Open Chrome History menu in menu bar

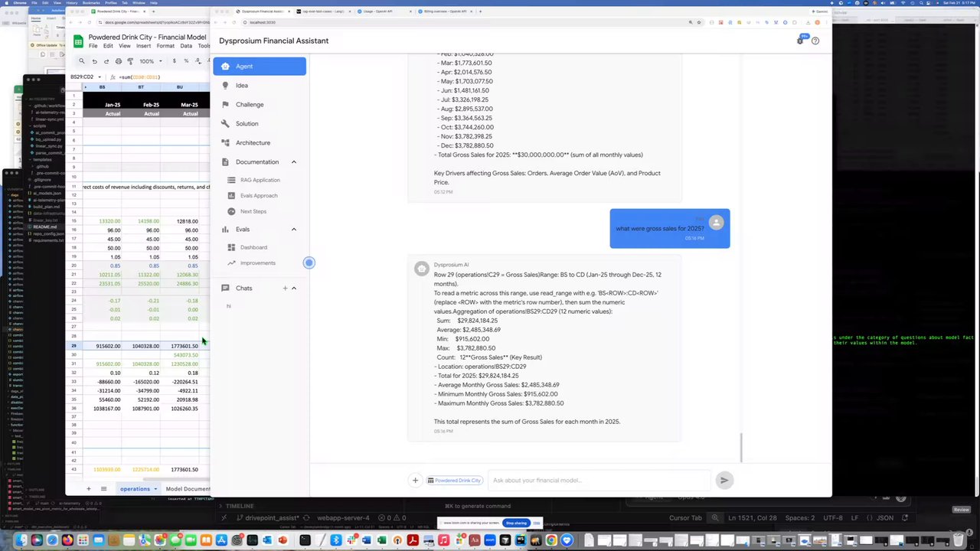tap(71, 3)
